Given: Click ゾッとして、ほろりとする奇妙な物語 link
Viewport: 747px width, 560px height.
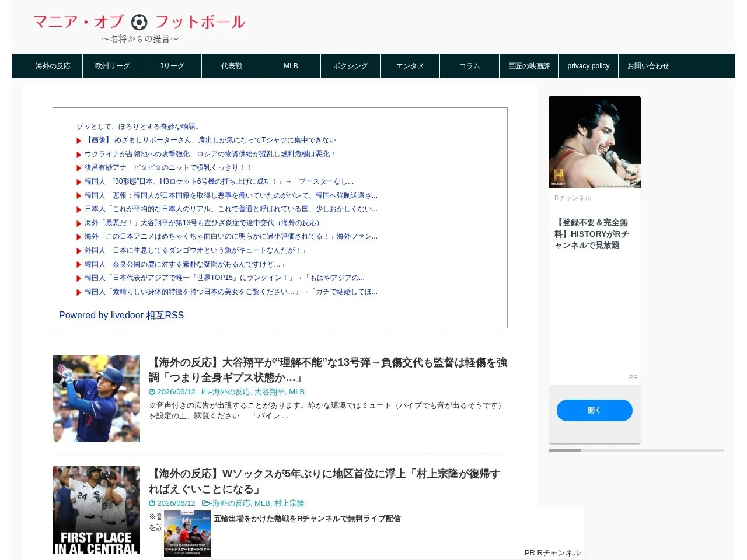Looking at the screenshot, I should pyautogui.click(x=139, y=127).
